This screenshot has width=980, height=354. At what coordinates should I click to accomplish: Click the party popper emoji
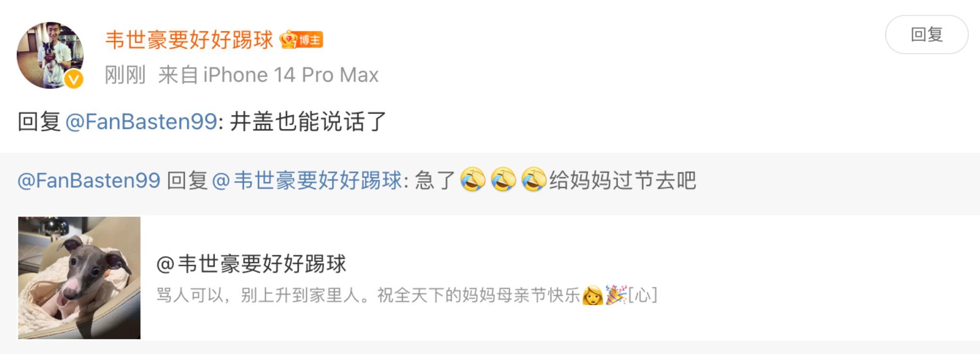click(x=616, y=295)
